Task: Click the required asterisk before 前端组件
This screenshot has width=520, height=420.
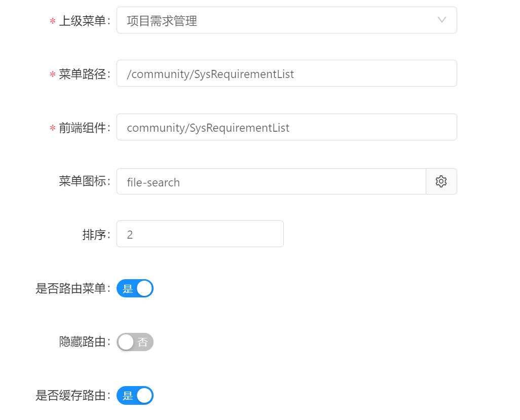Action: (52, 128)
